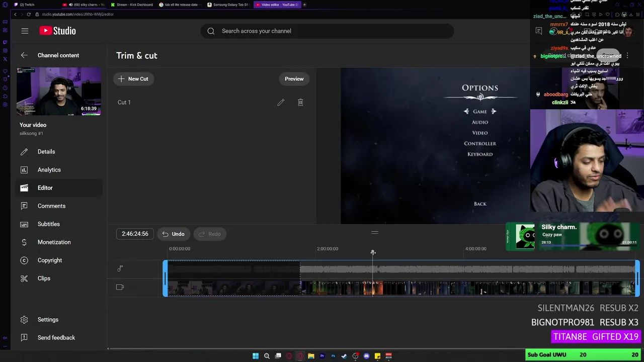Delete Cut 1 with the trash icon
The image size is (644, 362).
pos(300,102)
